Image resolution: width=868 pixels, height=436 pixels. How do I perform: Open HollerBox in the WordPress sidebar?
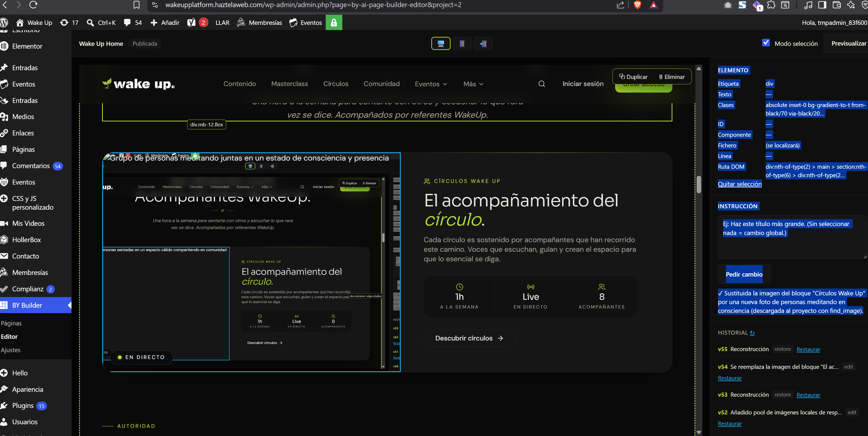tap(26, 240)
